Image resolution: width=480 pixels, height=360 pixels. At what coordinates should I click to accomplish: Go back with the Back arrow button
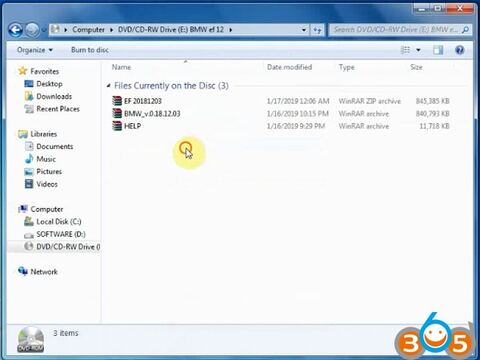click(15, 30)
